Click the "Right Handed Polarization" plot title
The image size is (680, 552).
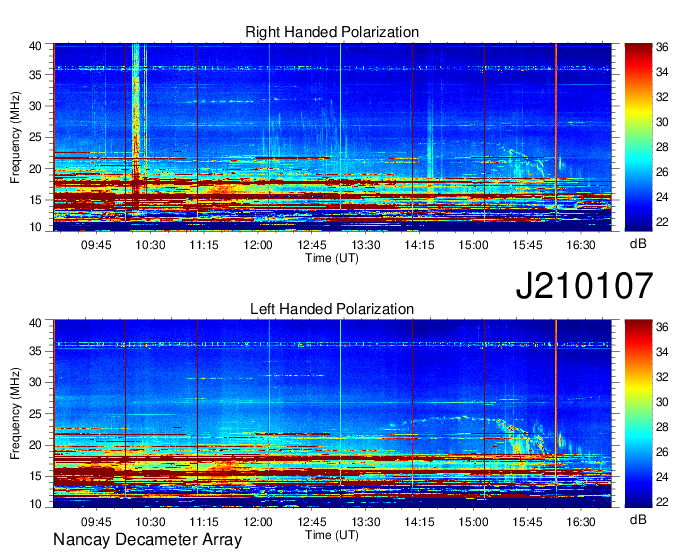point(332,32)
